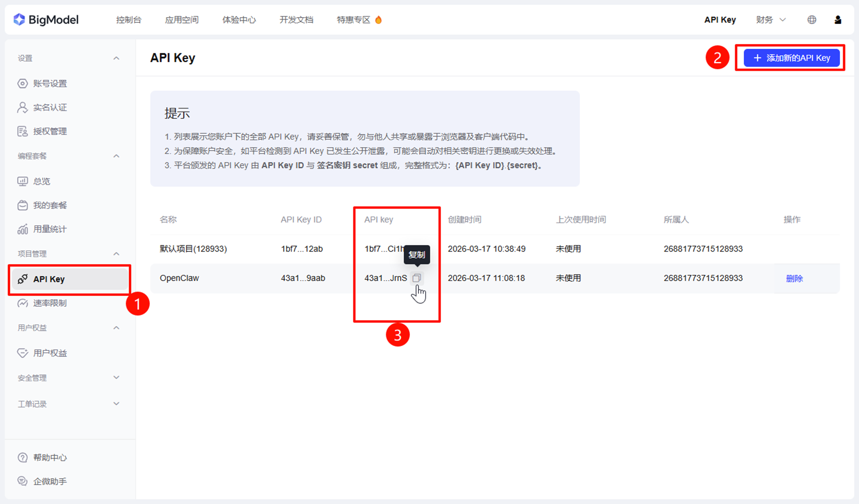This screenshot has width=859, height=504.
Task: Expand the 安全管理 sidebar section
Action: tap(116, 378)
